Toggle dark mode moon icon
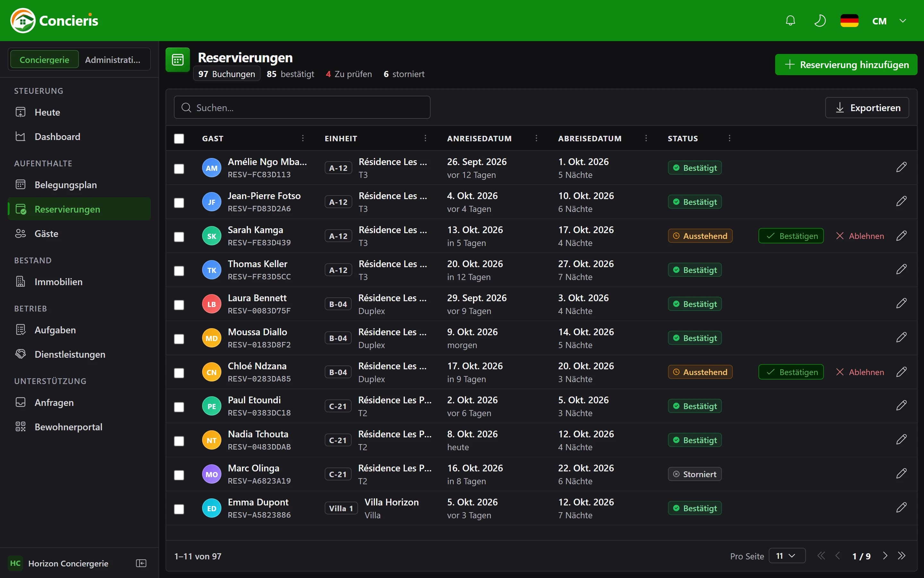The image size is (924, 578). click(819, 21)
